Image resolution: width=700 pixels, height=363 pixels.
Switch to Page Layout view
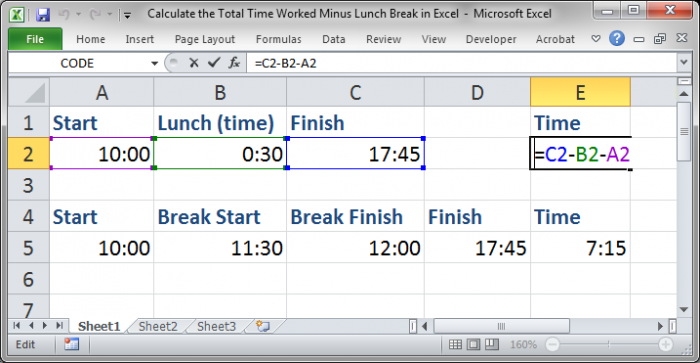click(474, 344)
